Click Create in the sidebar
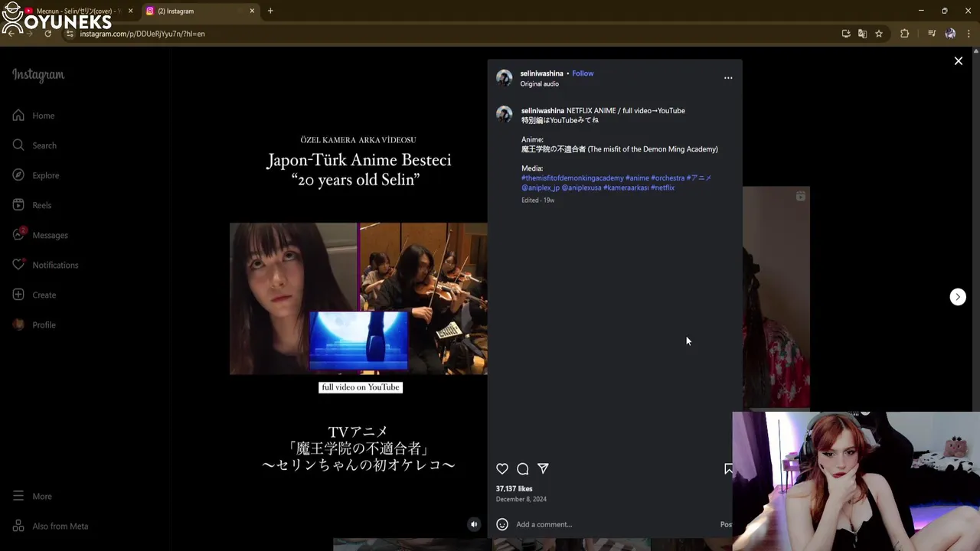The image size is (980, 551). click(34, 295)
